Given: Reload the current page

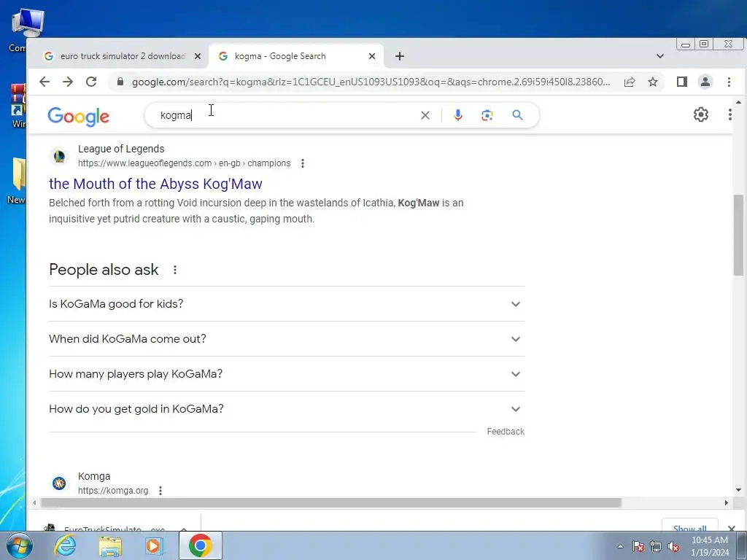Looking at the screenshot, I should (x=91, y=82).
